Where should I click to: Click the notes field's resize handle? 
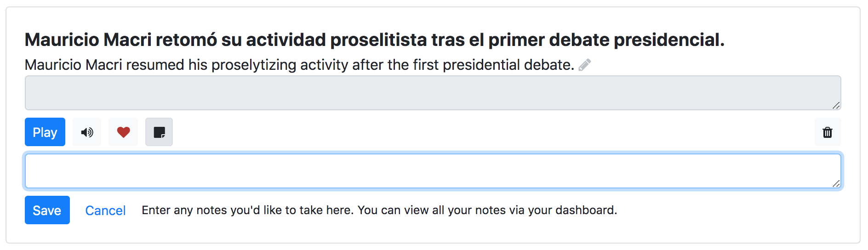pos(836,184)
